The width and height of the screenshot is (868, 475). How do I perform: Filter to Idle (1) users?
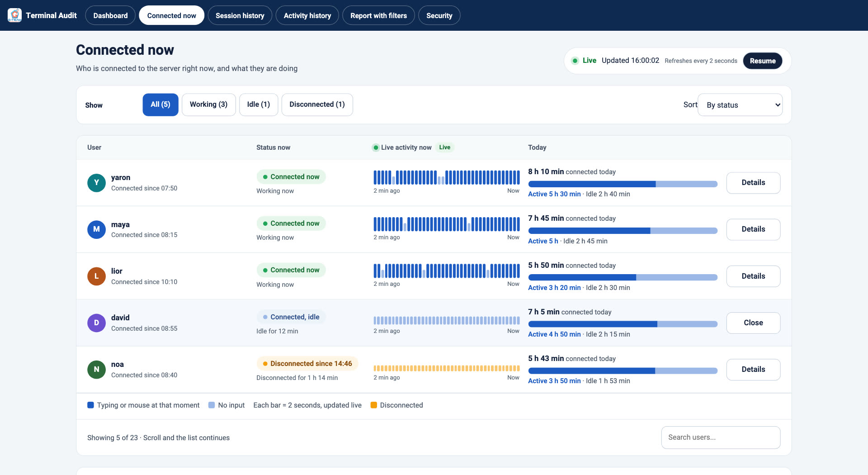point(259,104)
